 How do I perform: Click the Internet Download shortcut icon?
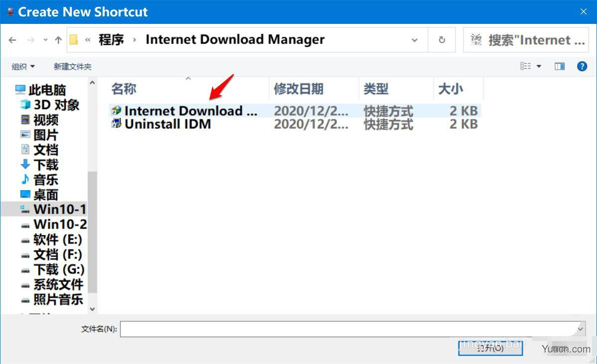click(117, 111)
